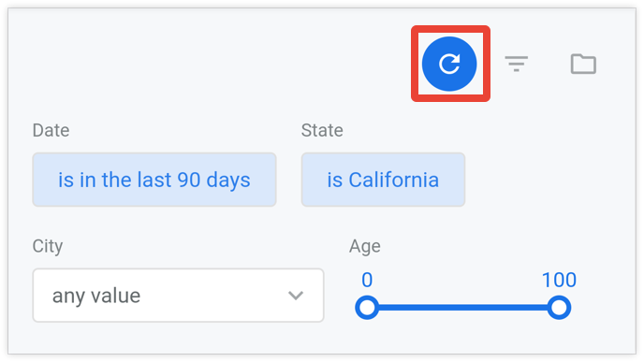Click the Age slider minimum handle

tap(367, 308)
